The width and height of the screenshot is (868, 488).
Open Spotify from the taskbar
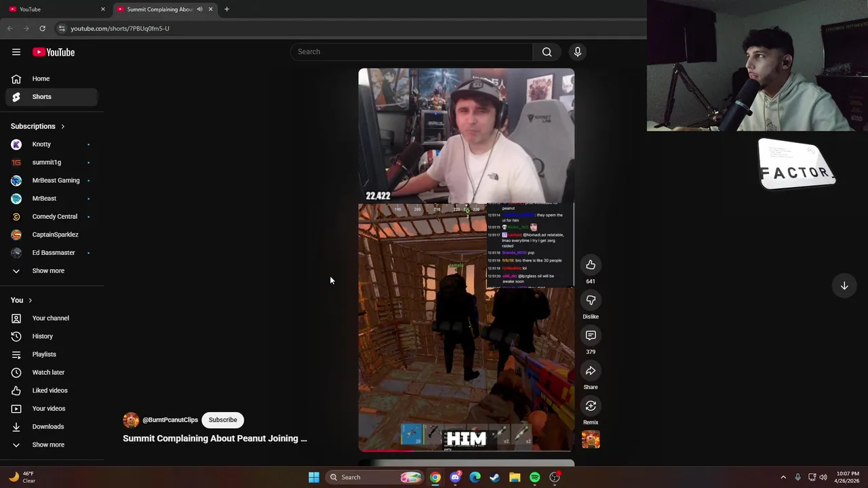535,477
